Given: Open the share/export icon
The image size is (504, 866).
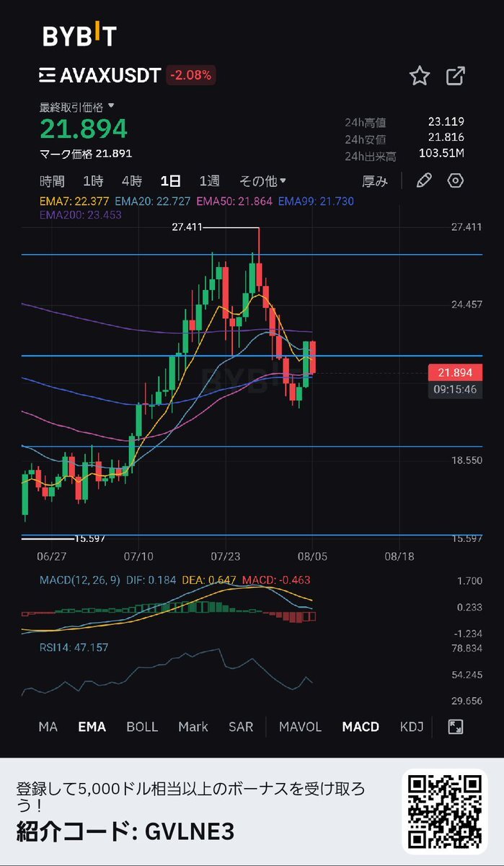Looking at the screenshot, I should click(456, 76).
